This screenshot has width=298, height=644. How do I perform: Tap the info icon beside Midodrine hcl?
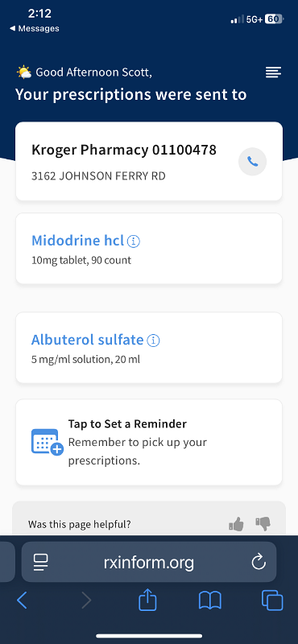pyautogui.click(x=134, y=241)
